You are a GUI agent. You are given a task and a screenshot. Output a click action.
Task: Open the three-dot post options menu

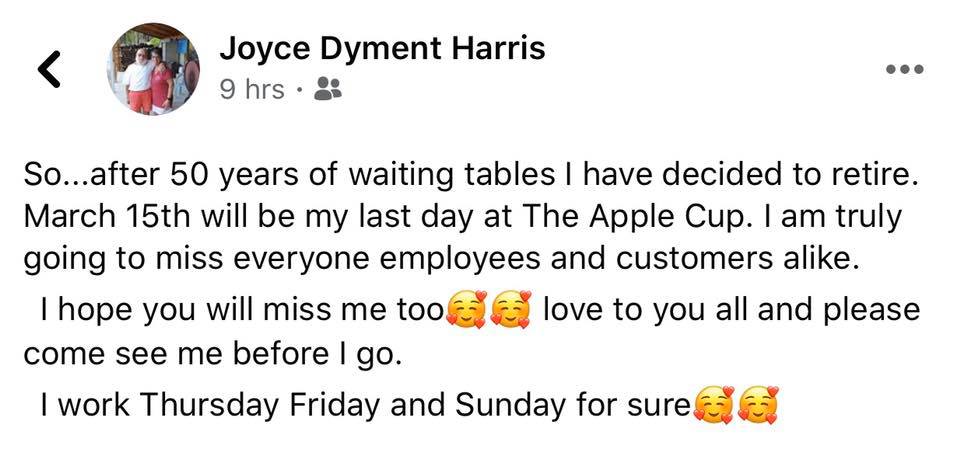[905, 69]
